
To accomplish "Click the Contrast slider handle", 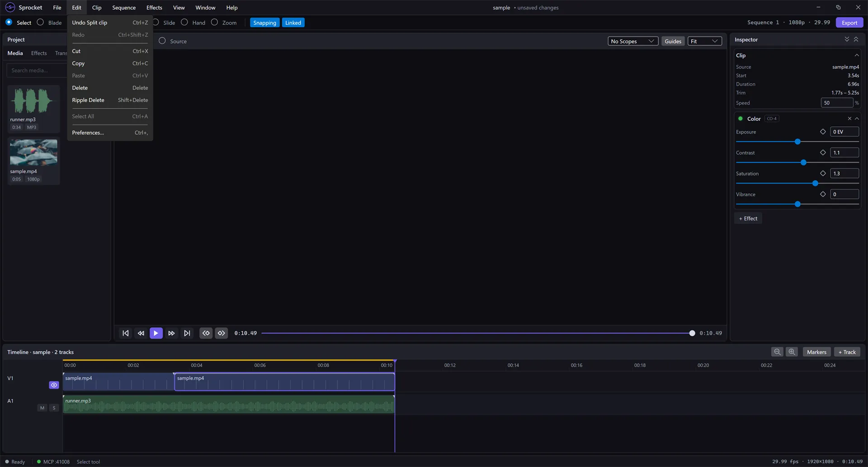I will coord(803,162).
